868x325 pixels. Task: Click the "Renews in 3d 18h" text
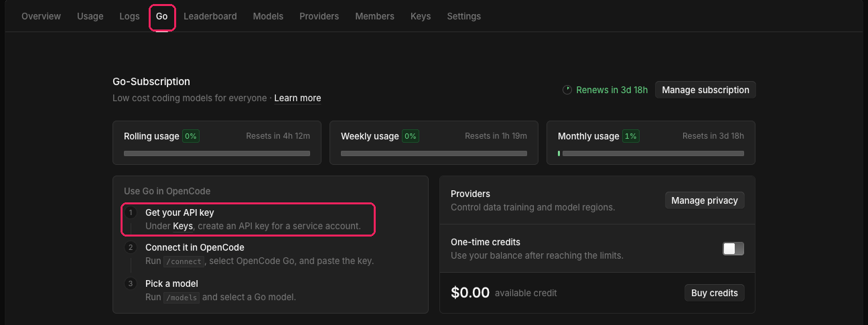tap(612, 90)
